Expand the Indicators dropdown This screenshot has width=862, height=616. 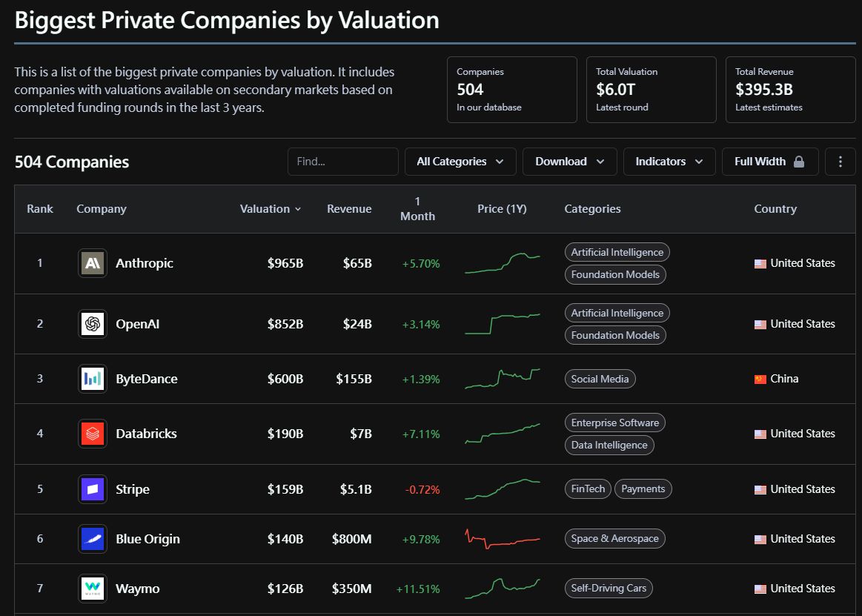tap(669, 162)
